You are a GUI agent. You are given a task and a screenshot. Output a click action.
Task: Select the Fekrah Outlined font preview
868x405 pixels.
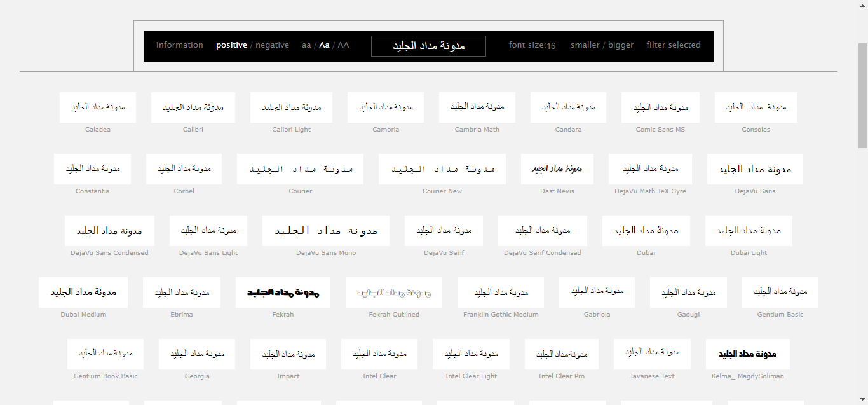tap(394, 292)
